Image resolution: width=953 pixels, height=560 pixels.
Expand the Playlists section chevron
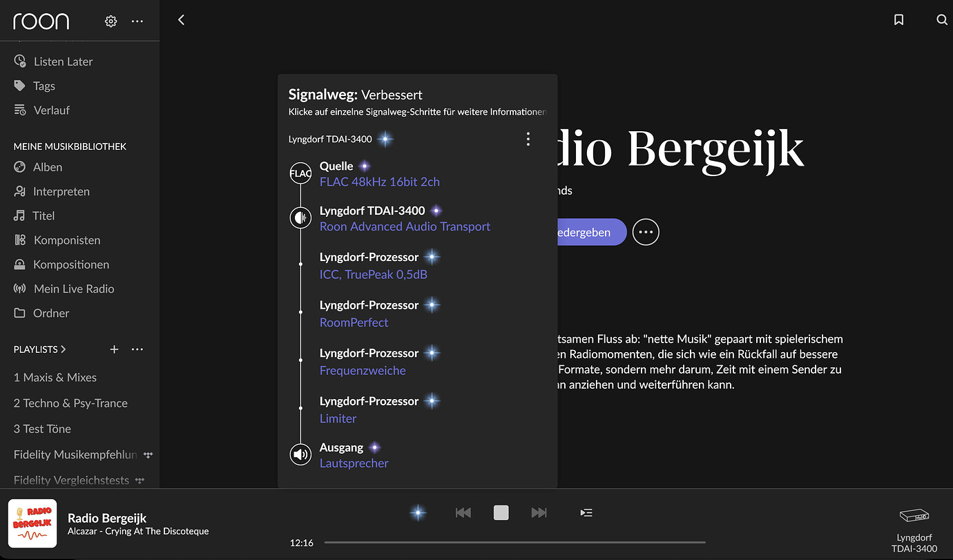click(64, 349)
